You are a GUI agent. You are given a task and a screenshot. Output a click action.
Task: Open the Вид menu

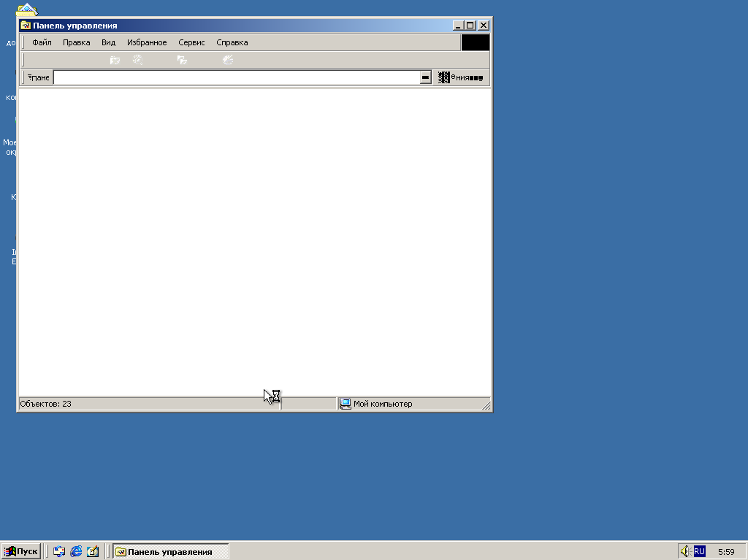coord(108,42)
